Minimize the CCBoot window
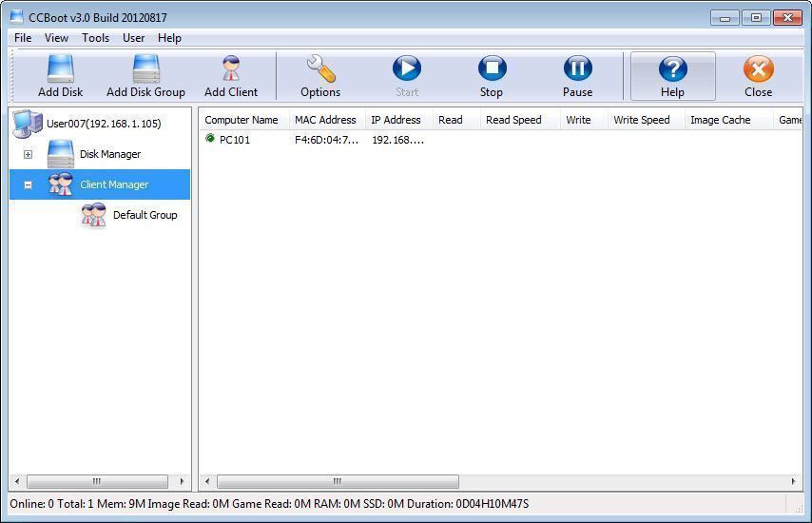Viewport: 812px width, 523px height. [725, 18]
